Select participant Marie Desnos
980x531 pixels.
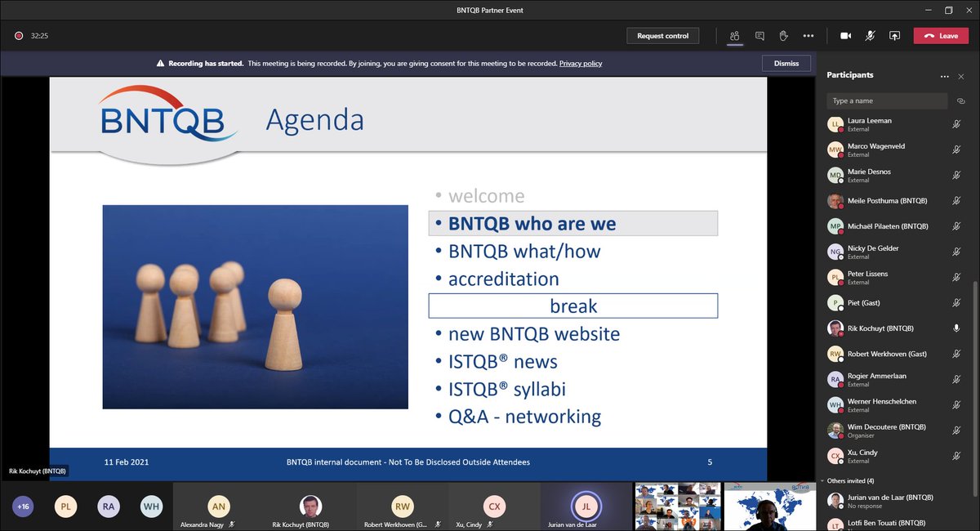click(x=893, y=175)
